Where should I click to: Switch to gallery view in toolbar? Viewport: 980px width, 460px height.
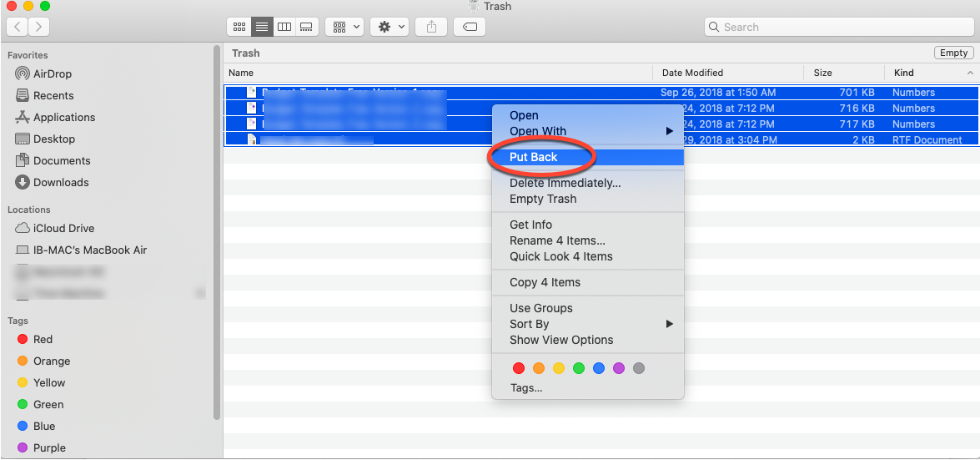[306, 27]
